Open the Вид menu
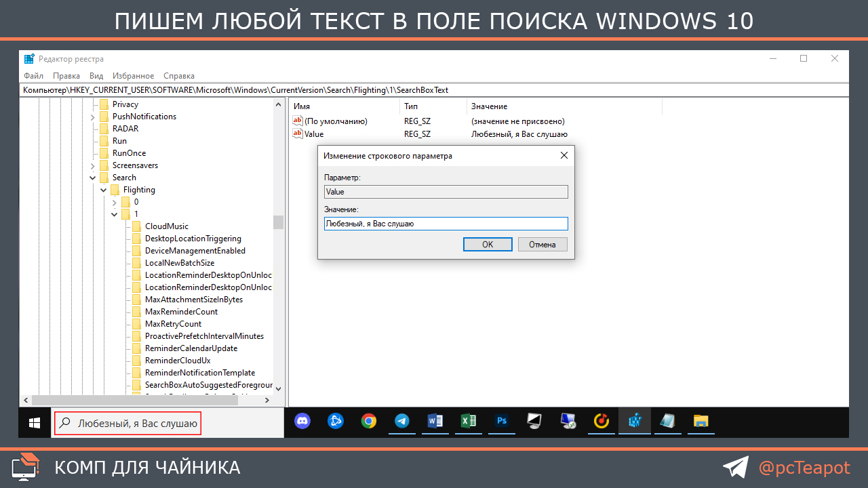The image size is (868, 488). pyautogui.click(x=96, y=76)
